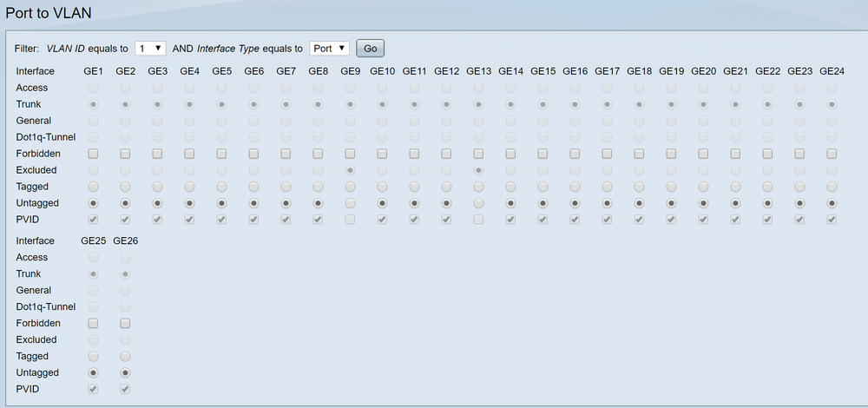Check the Forbidden box for GE18
This screenshot has width=868, height=408.
click(639, 154)
